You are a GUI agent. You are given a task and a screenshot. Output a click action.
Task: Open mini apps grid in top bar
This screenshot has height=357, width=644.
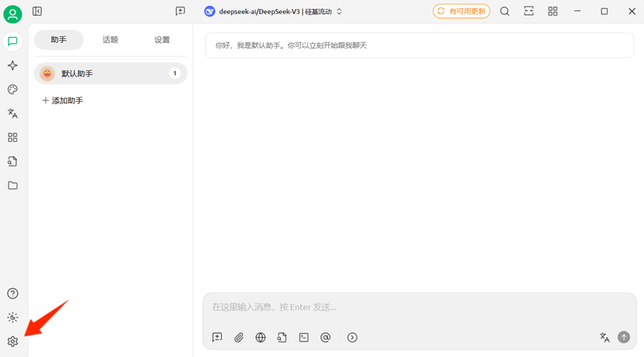553,11
